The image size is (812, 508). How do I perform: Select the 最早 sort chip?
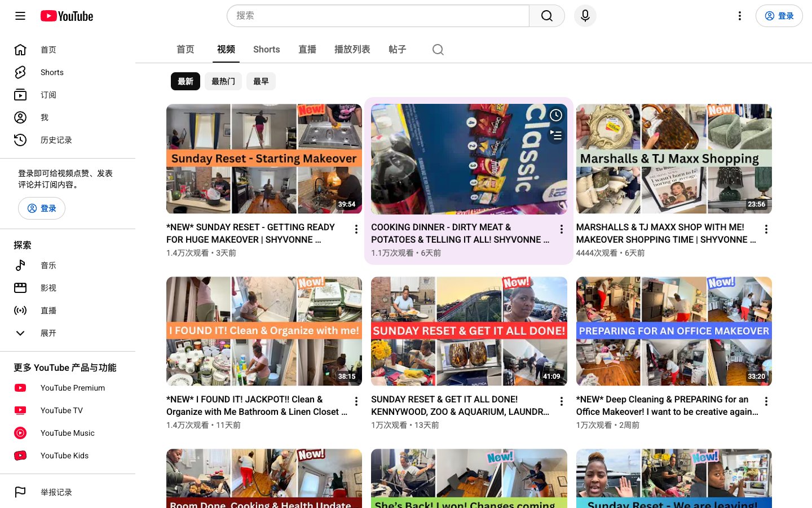point(261,81)
